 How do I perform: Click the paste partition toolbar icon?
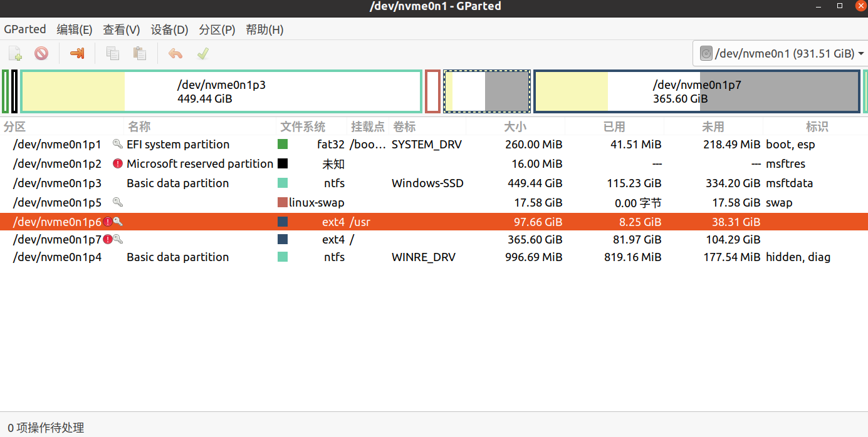140,53
